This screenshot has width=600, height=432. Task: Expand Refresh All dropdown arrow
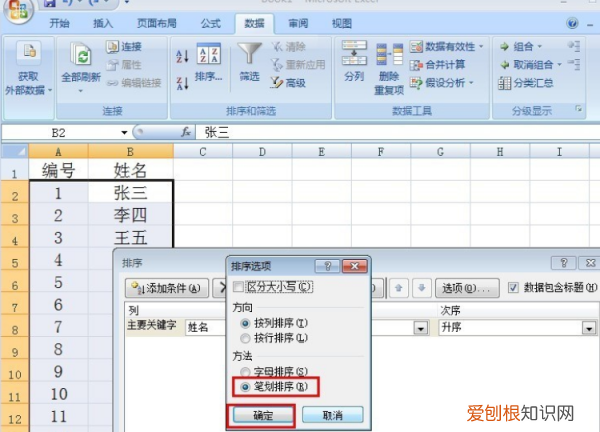click(81, 91)
